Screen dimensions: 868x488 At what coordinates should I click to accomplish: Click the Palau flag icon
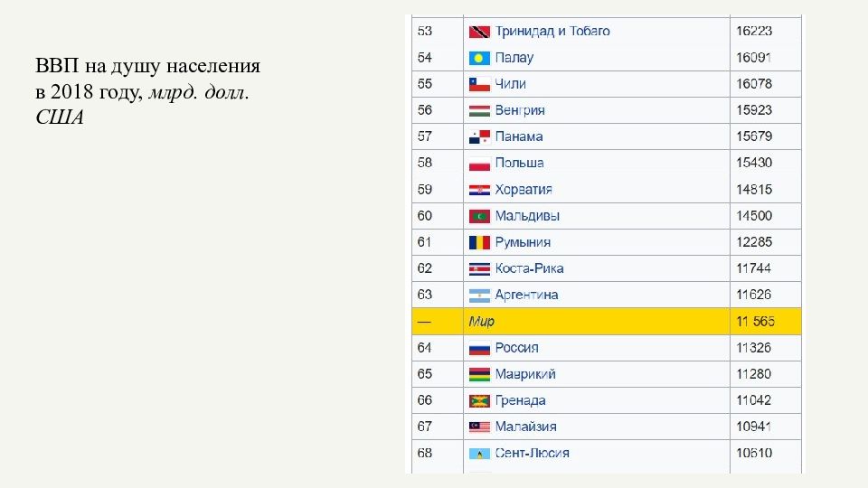pos(479,58)
